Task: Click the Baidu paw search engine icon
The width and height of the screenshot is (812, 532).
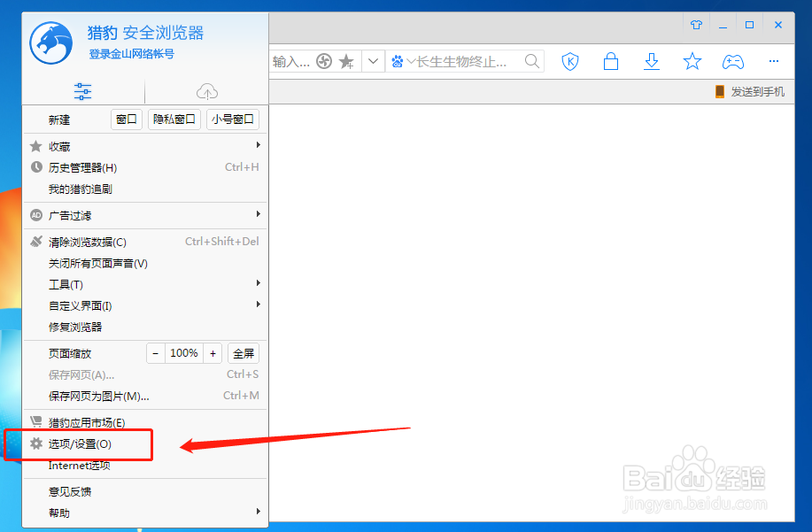Action: (x=398, y=62)
